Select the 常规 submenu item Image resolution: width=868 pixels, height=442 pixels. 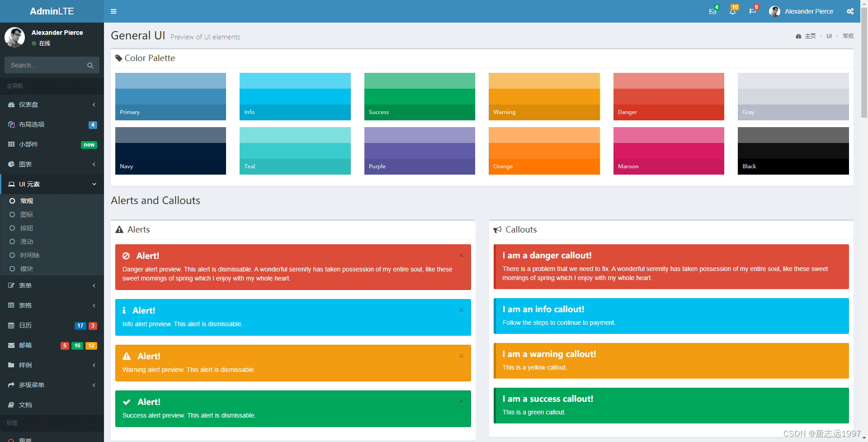[52, 201]
